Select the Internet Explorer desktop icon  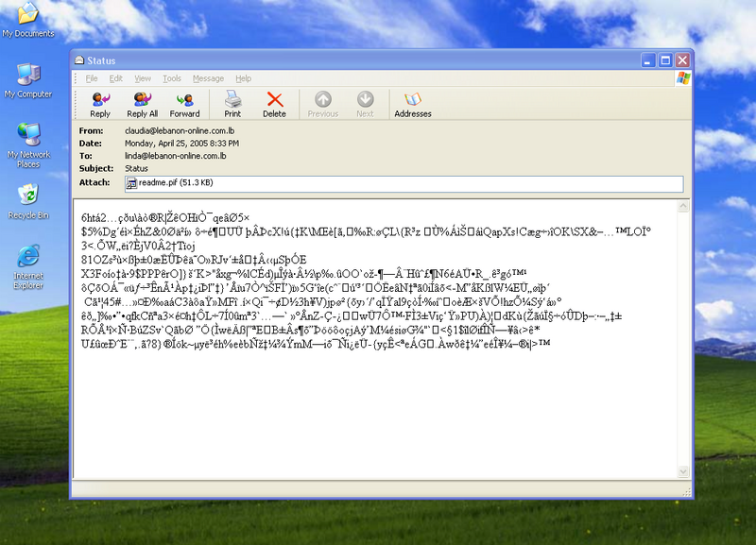pos(28,267)
